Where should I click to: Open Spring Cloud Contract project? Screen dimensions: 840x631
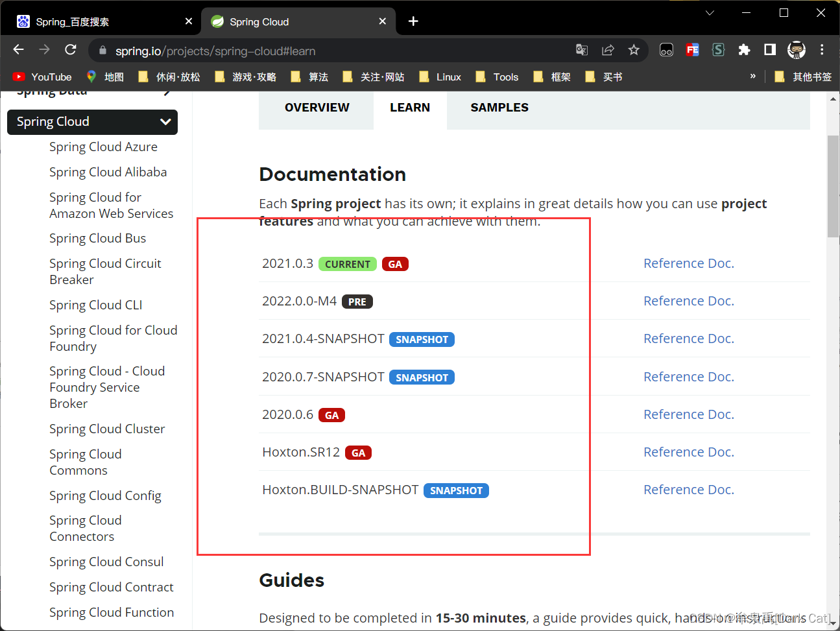point(112,588)
